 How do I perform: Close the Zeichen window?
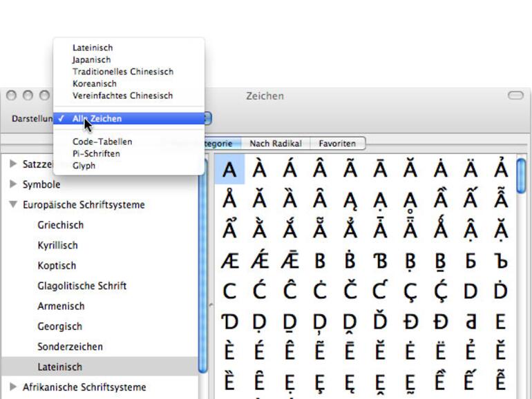click(11, 95)
